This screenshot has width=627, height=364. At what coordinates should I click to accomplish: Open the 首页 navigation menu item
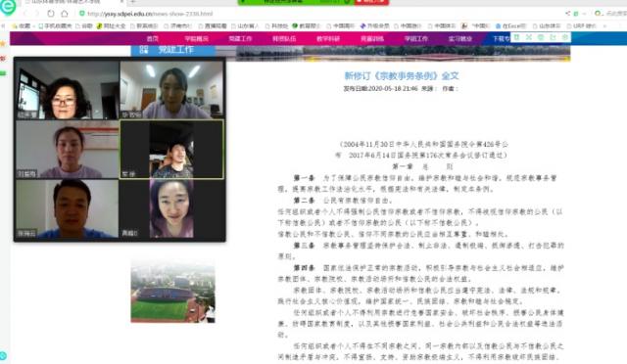click(x=153, y=39)
